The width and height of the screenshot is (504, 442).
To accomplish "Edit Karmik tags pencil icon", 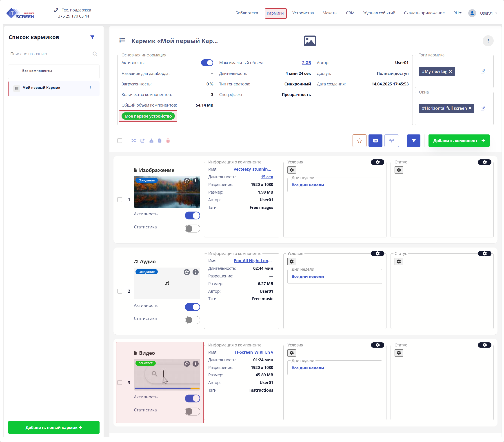I will (482, 71).
